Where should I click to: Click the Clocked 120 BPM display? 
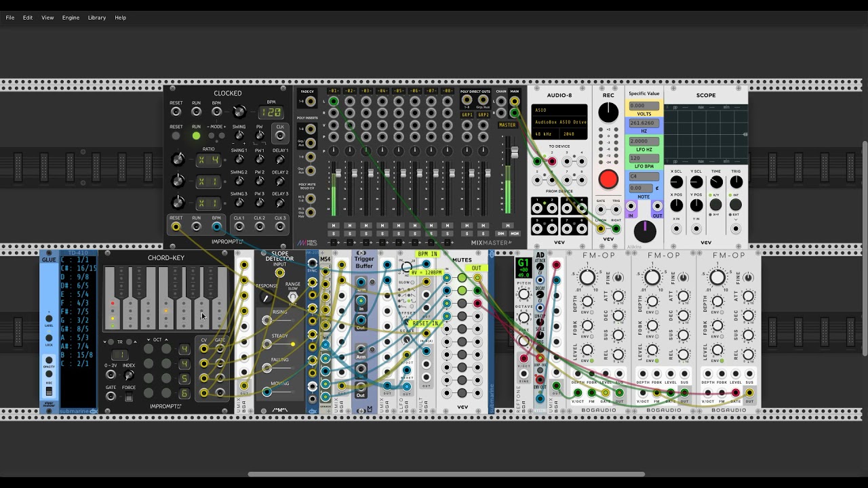click(270, 113)
